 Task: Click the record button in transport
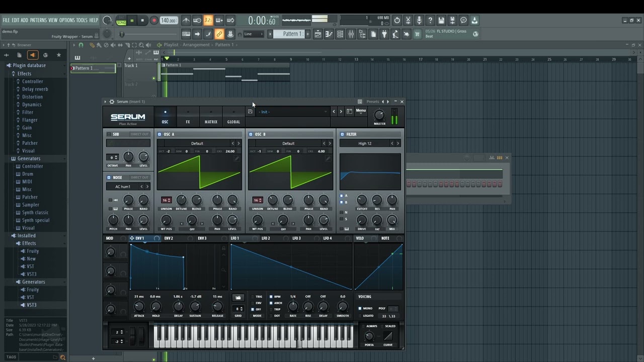[154, 21]
